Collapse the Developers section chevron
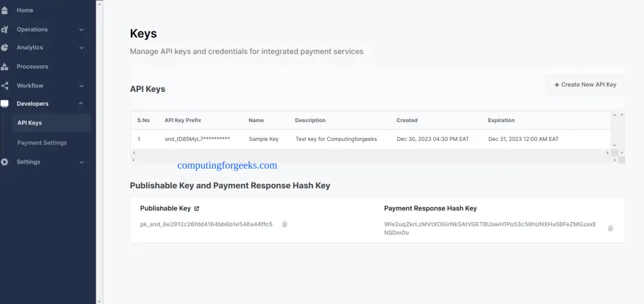 tap(81, 103)
